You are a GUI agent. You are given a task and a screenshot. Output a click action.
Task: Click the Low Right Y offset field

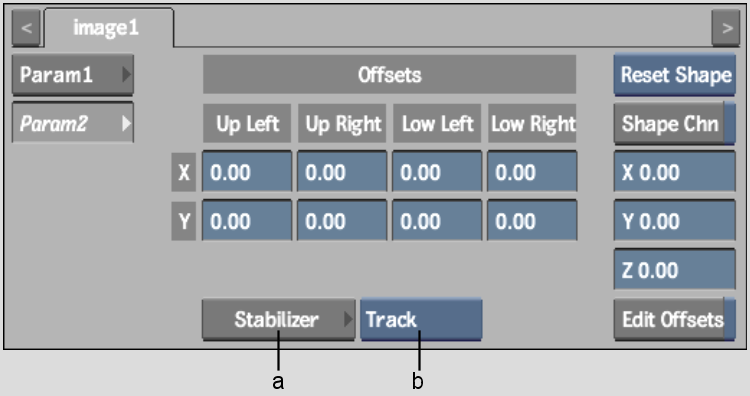[532, 220]
